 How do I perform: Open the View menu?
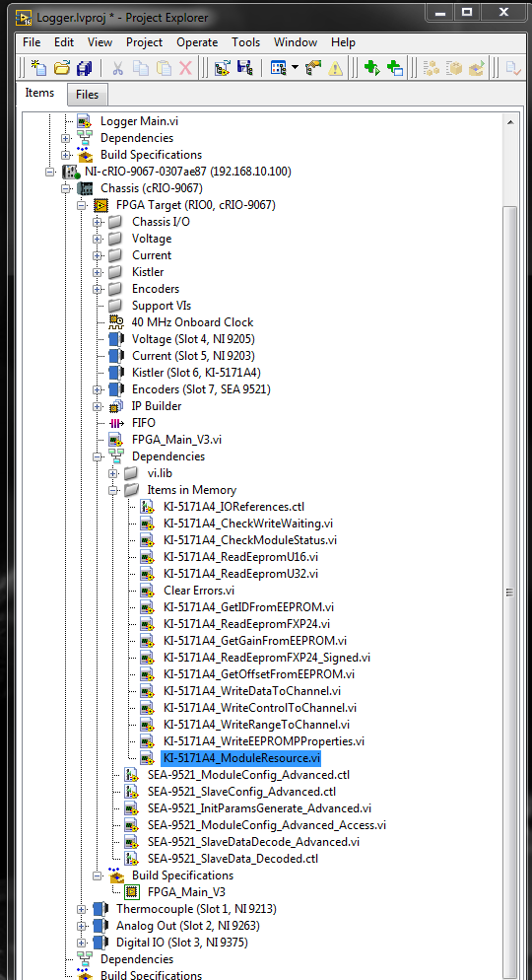(x=100, y=42)
